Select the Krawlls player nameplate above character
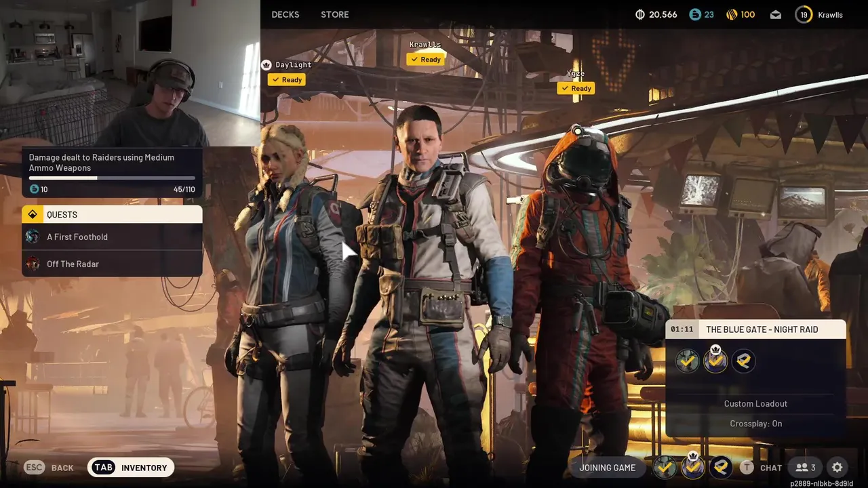 click(425, 45)
